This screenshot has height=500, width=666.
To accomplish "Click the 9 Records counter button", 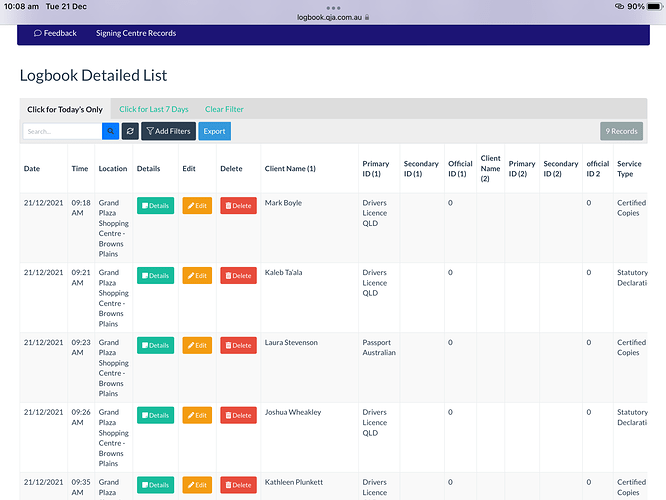I will [x=621, y=131].
